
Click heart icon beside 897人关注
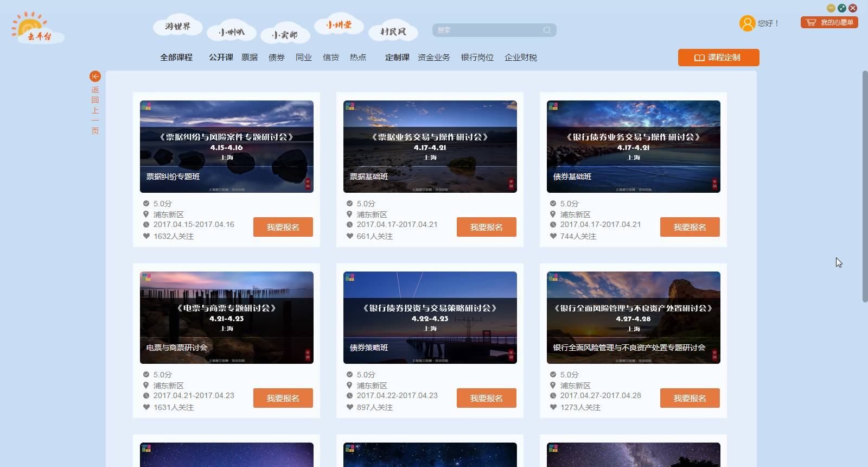349,407
